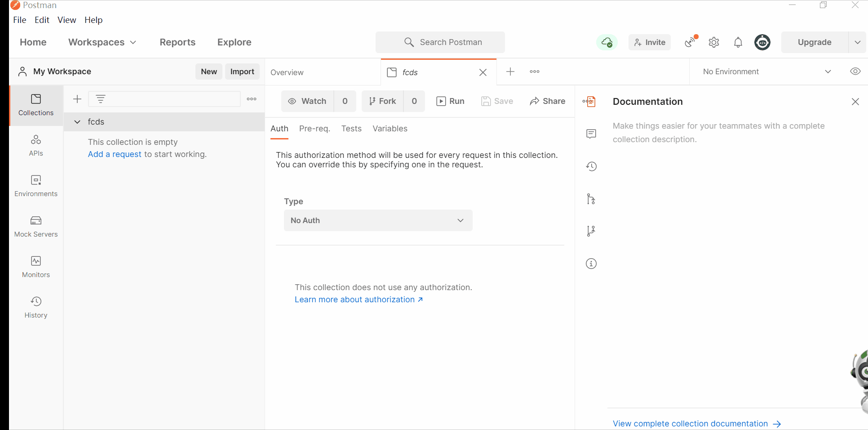Open the No Environment dropdown
868x430 pixels.
tap(767, 72)
